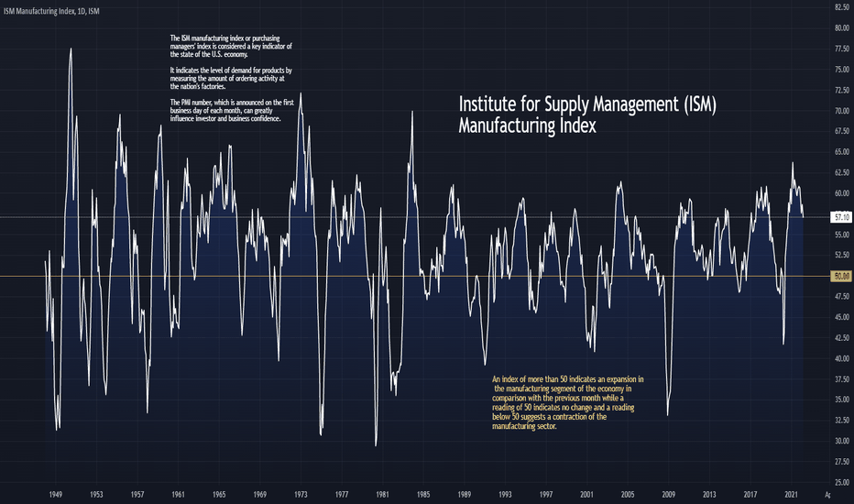The height and width of the screenshot is (504, 854).
Task: Click the 30.00 price scale label
Action: 841,441
